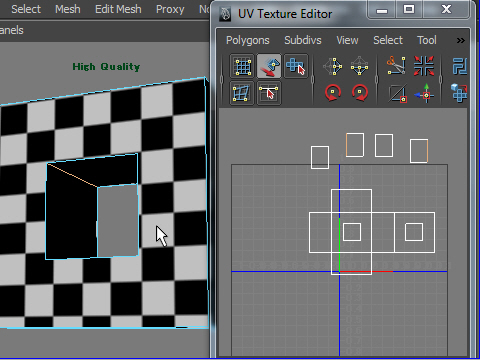The height and width of the screenshot is (360, 480).
Task: Open the Mesh menu in main window
Action: click(x=68, y=9)
